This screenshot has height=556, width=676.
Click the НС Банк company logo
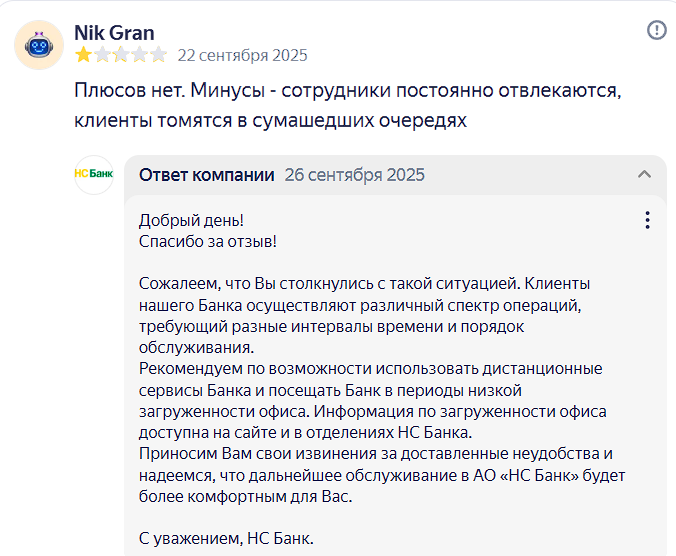tap(94, 175)
